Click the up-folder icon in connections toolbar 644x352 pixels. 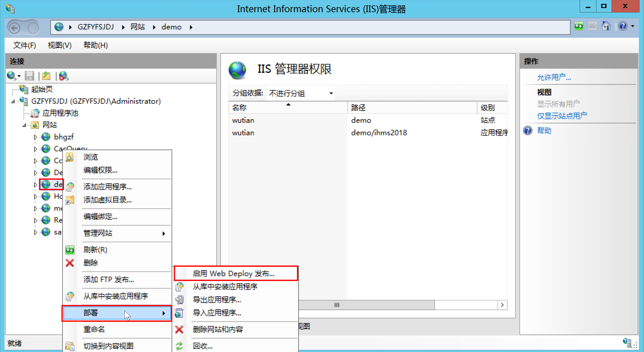(46, 76)
